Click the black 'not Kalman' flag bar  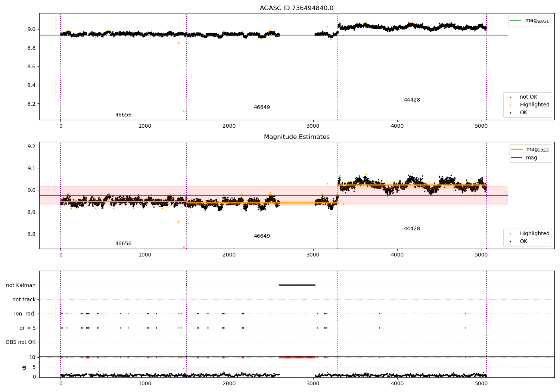(x=297, y=285)
